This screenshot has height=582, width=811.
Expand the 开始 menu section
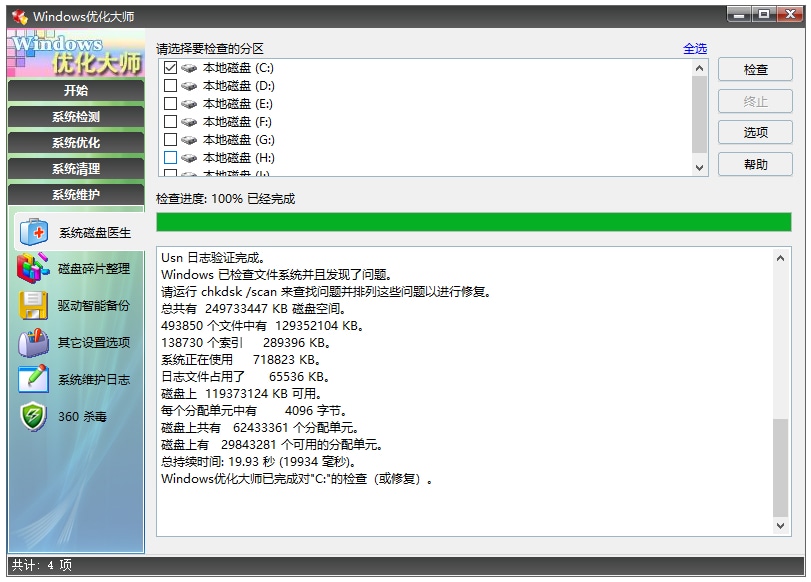pyautogui.click(x=76, y=91)
